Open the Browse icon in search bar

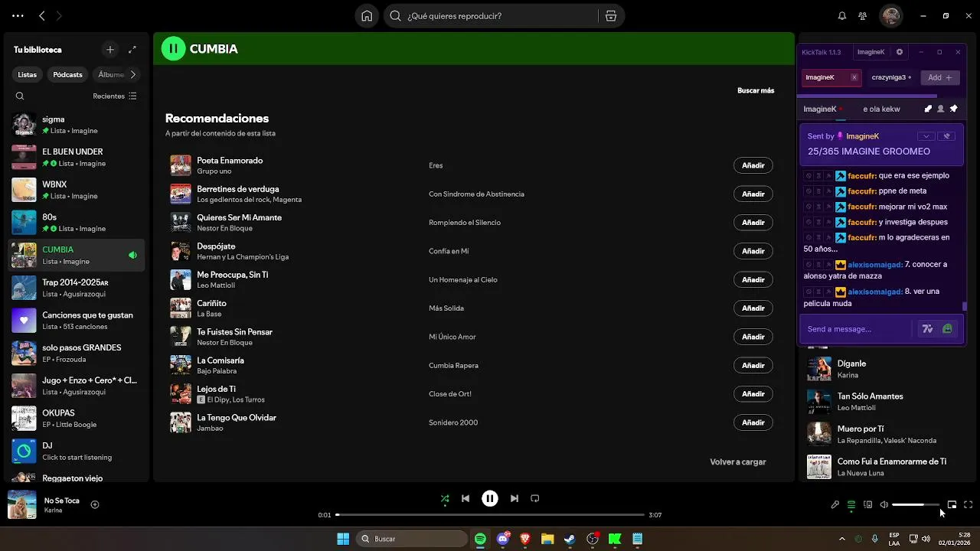pos(611,16)
